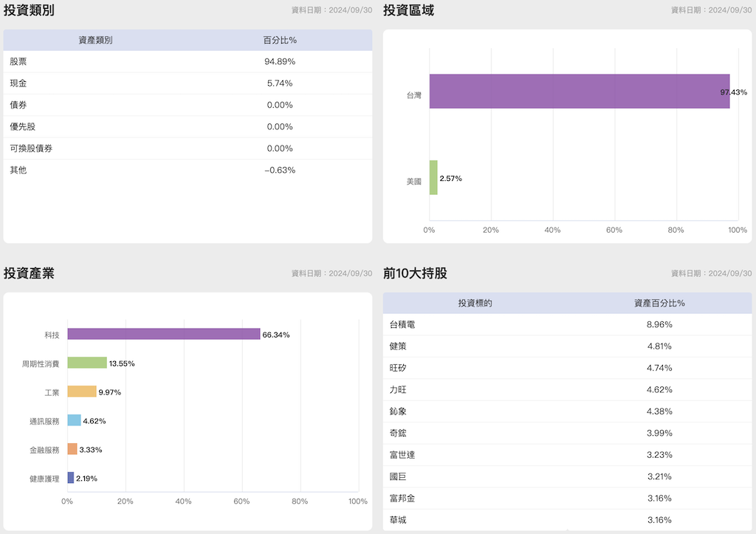Click the 資產百分比% column header
Screen dimensions: 756x534
click(x=659, y=303)
